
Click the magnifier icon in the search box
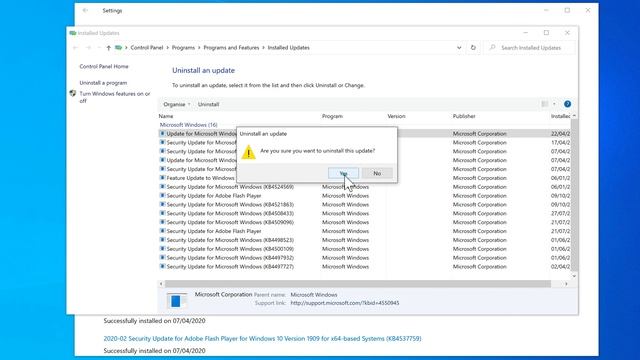pyautogui.click(x=493, y=48)
